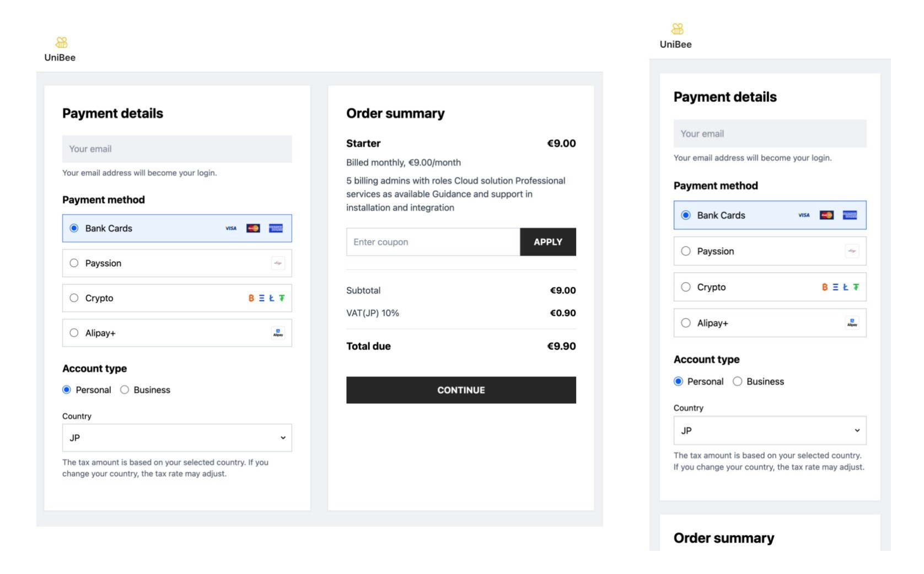Image resolution: width=924 pixels, height=574 pixels.
Task: Click the Enter coupon text field
Action: click(x=433, y=241)
